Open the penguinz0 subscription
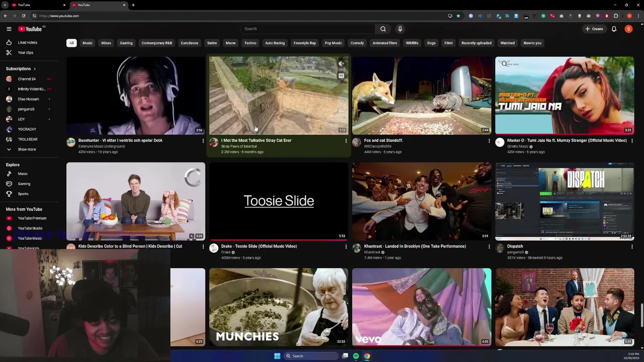This screenshot has height=362, width=644. pos(26,109)
